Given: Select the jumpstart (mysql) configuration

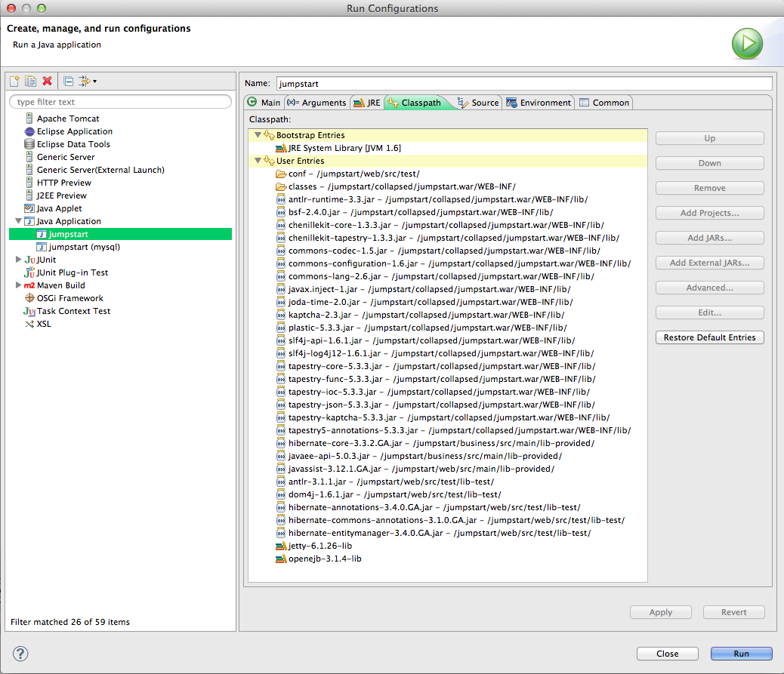Looking at the screenshot, I should pyautogui.click(x=84, y=247).
